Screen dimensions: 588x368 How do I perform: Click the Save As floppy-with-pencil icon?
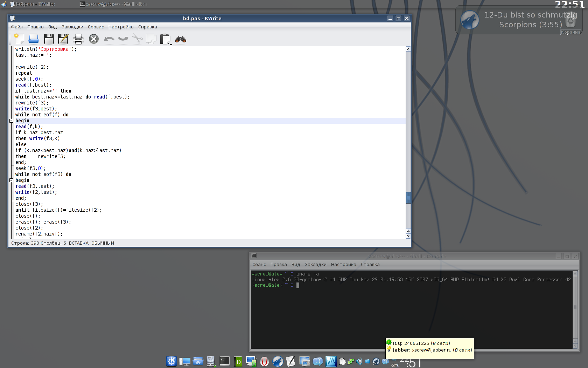pyautogui.click(x=63, y=39)
